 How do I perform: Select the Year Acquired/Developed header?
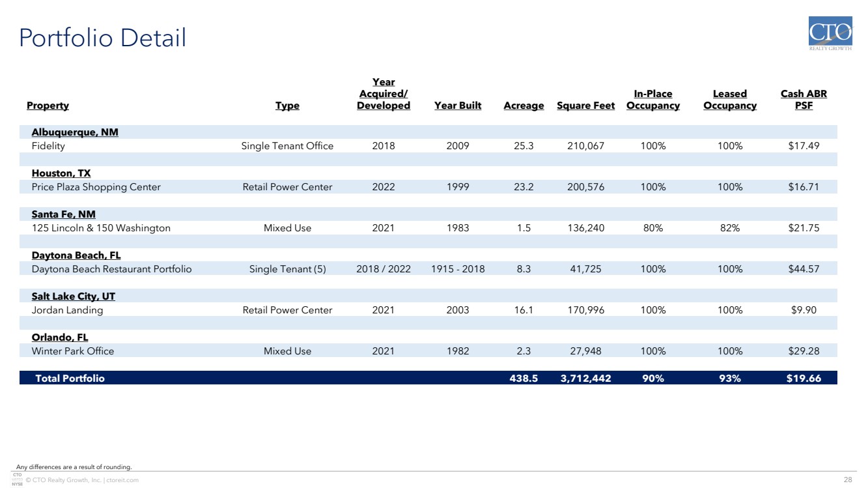click(x=384, y=94)
